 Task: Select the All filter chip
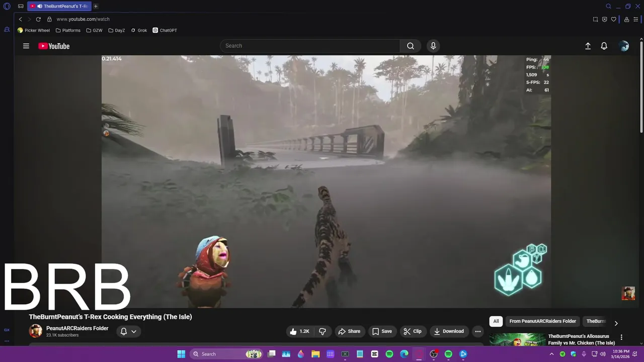pyautogui.click(x=496, y=321)
